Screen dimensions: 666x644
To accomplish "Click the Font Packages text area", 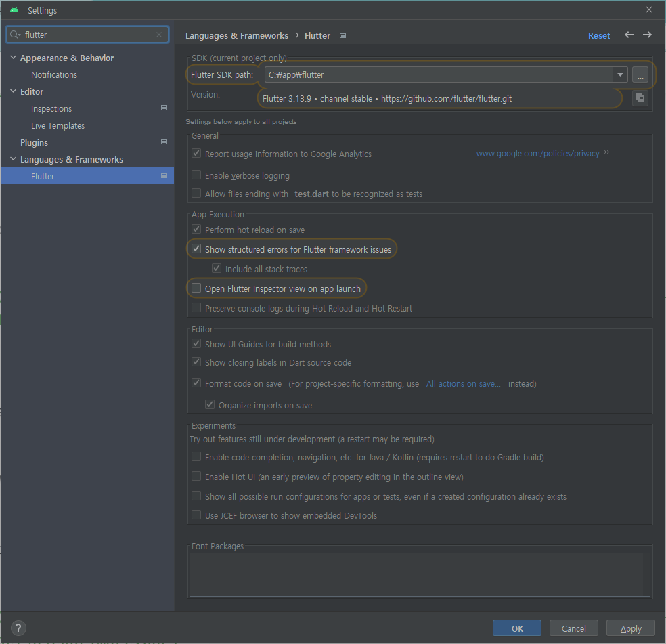I will pyautogui.click(x=420, y=575).
